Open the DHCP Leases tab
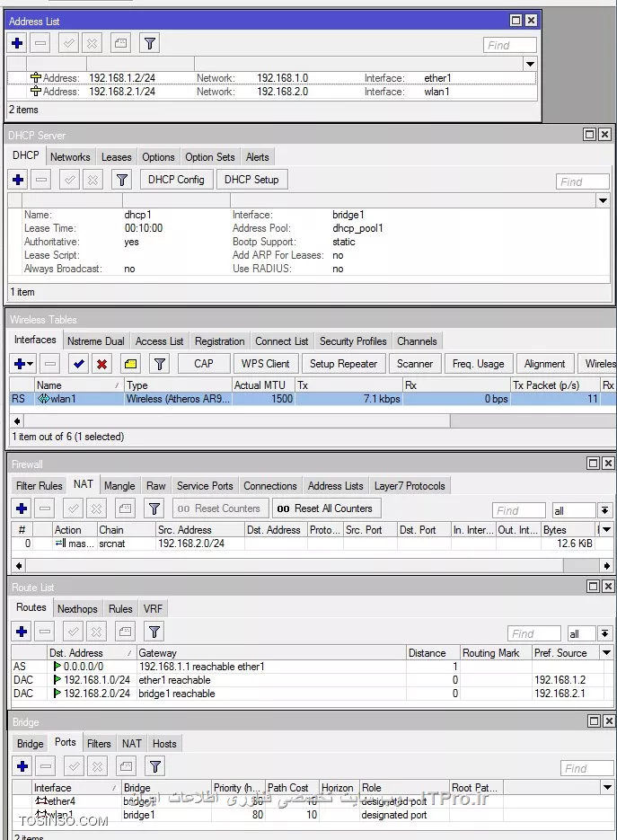This screenshot has height=840, width=617. [x=116, y=157]
